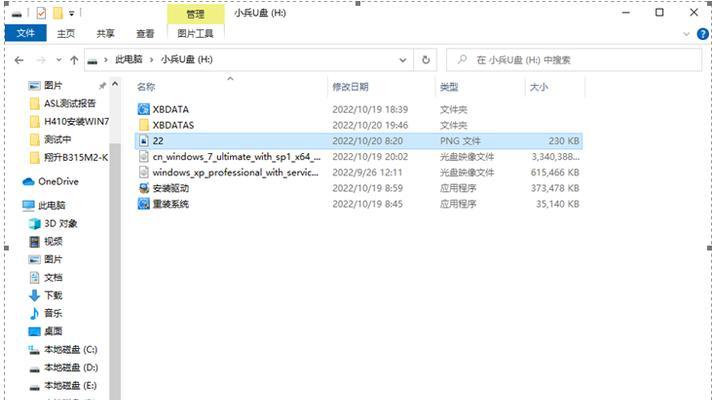Click the file name windows_xp_professional_with_servic...
712x400 pixels.
[x=236, y=173]
